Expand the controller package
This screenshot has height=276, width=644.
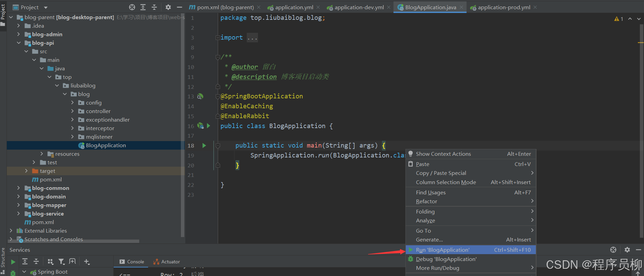pyautogui.click(x=72, y=111)
